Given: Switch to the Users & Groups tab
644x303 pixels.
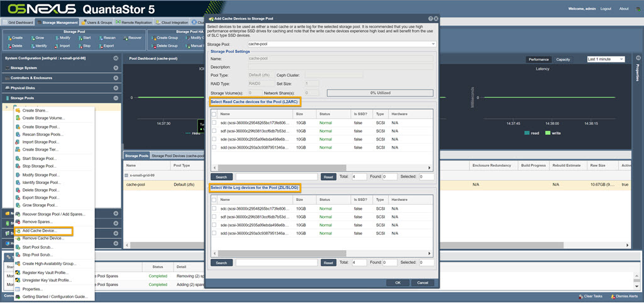Looking at the screenshot, I should (x=97, y=23).
